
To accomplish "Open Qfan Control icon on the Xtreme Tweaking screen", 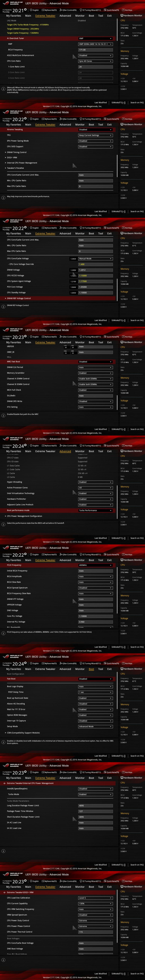I will pyautogui.click(x=61, y=119).
